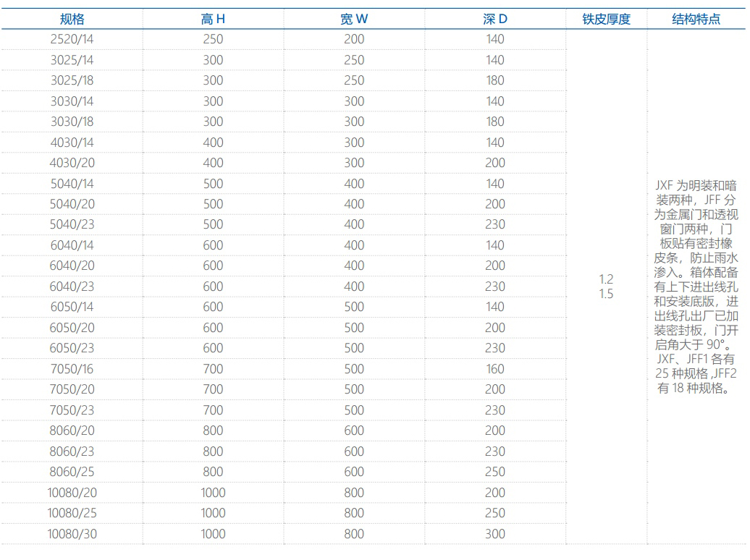Select the 8060/25 specification cell
This screenshot has width=750, height=560.
click(72, 472)
